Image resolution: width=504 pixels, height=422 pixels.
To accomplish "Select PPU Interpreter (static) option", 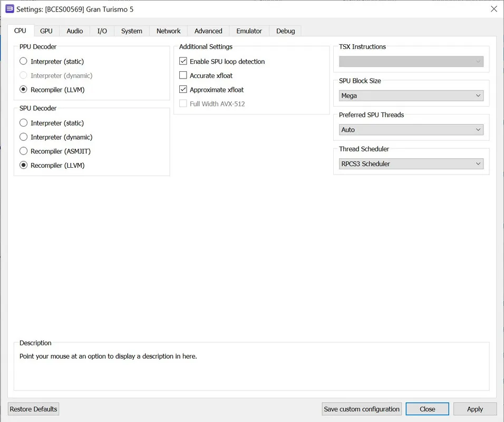I will pos(52,61).
